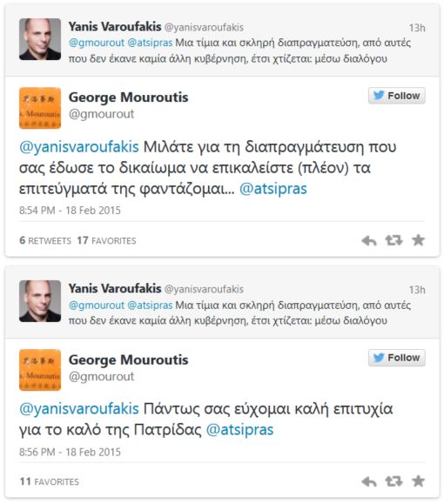This screenshot has height=504, width=444.
Task: Click retweet icon on second tweet
Action: 394,481
